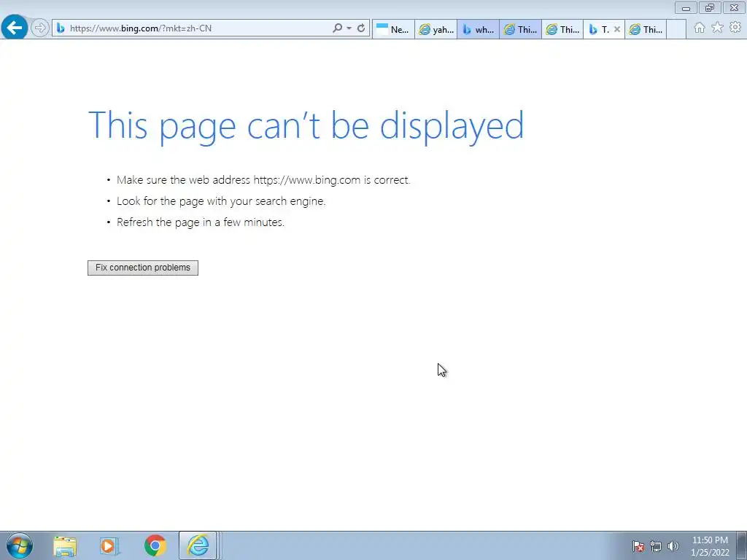The image size is (747, 560).
Task: Go back with the blue Back arrow
Action: point(15,28)
